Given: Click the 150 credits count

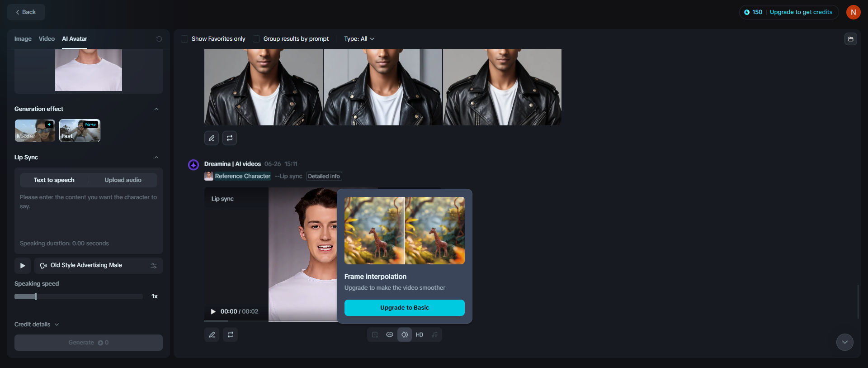Looking at the screenshot, I should click(x=757, y=12).
